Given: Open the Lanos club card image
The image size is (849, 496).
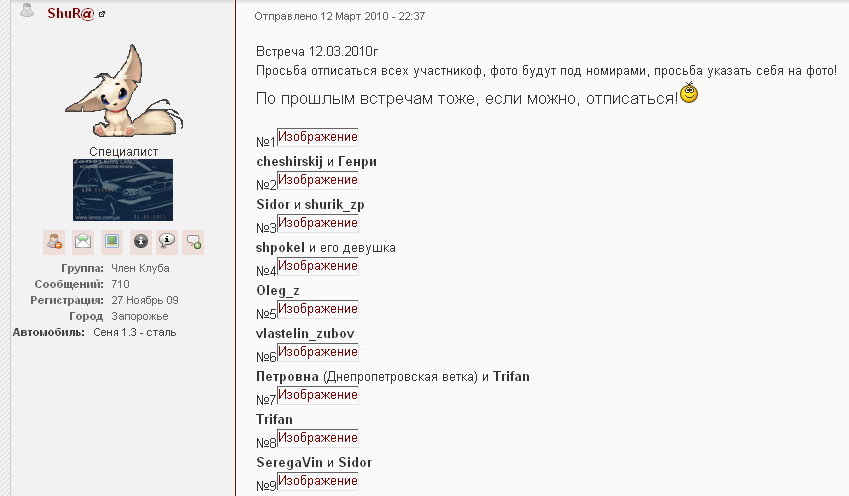Looking at the screenshot, I should point(123,190).
